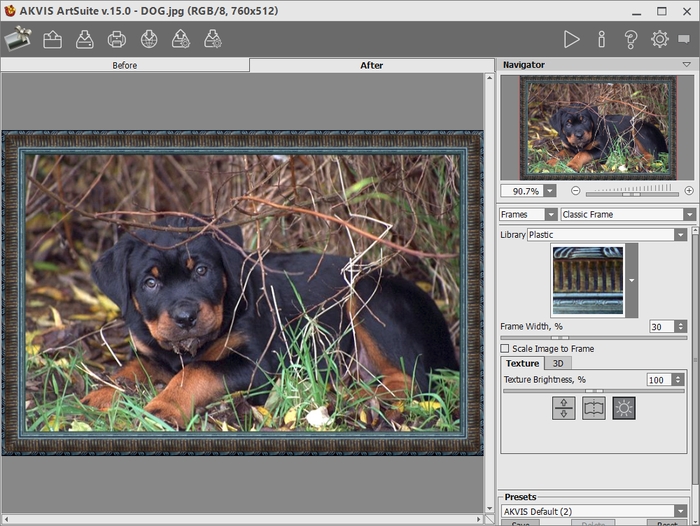Open batch save with the down-arrow gear icon
700x526 pixels.
tap(213, 39)
